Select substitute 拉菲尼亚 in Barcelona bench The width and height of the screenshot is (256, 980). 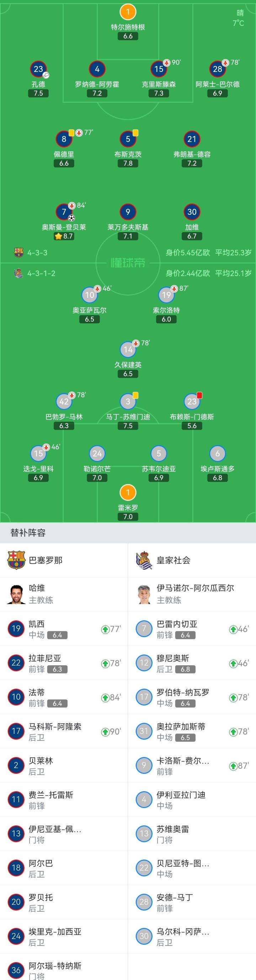tap(64, 663)
